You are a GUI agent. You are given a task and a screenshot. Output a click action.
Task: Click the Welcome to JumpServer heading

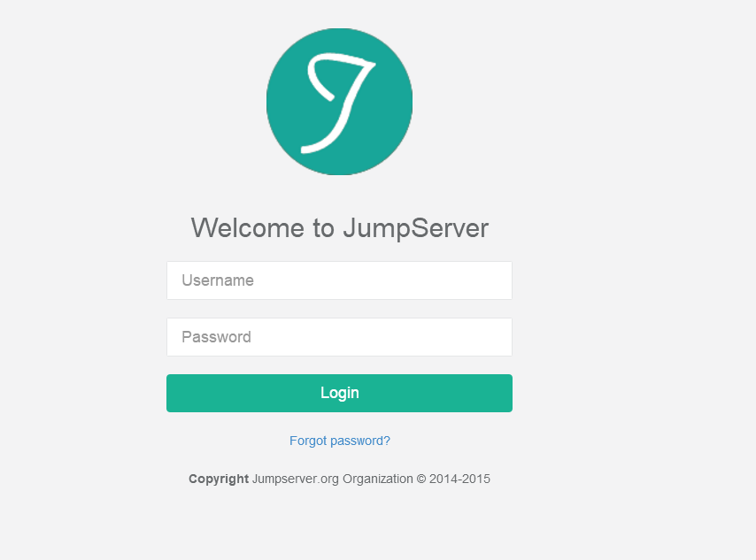(339, 228)
